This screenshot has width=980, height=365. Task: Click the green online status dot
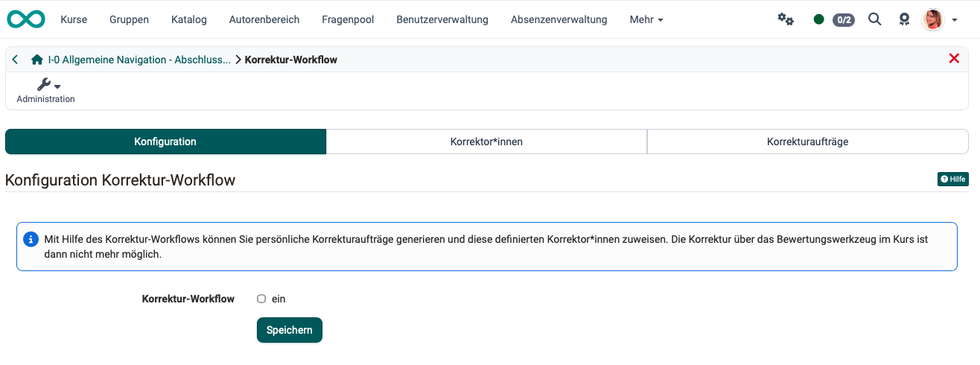pos(819,19)
